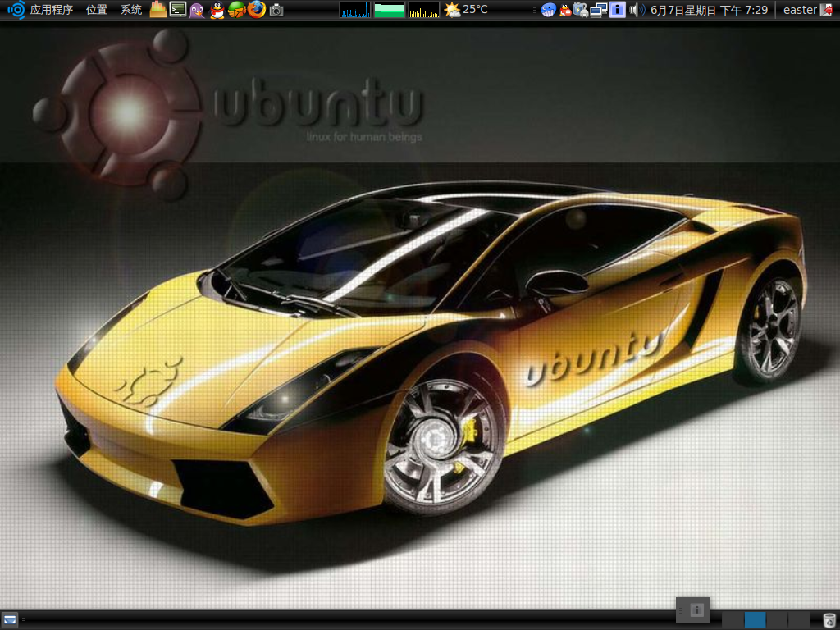
Task: Click the green memory monitor graph
Action: (390, 10)
